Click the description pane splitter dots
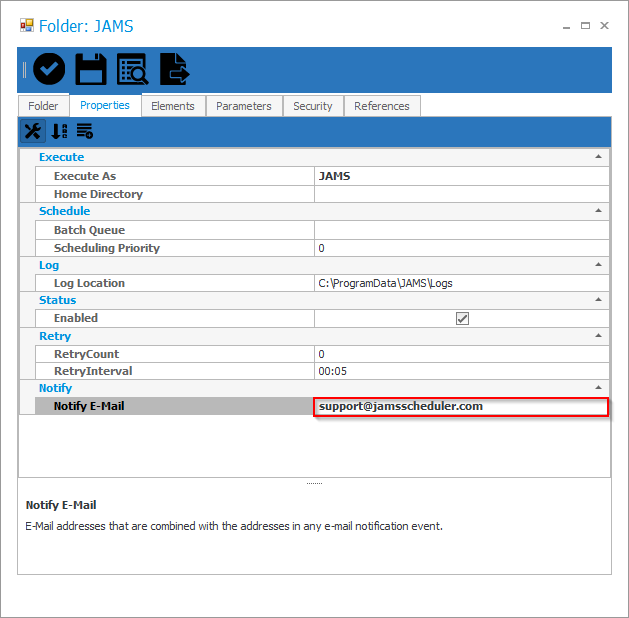629x618 pixels. (314, 483)
